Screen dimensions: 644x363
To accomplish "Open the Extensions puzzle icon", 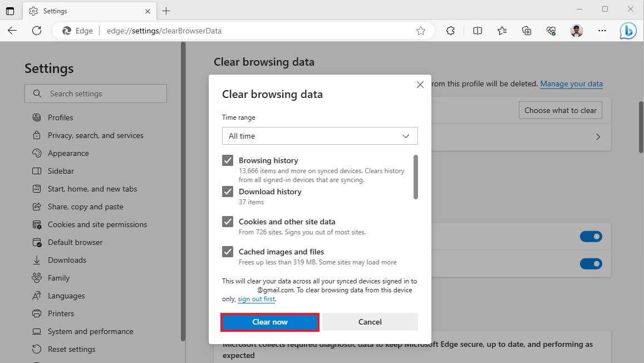I will 450,31.
